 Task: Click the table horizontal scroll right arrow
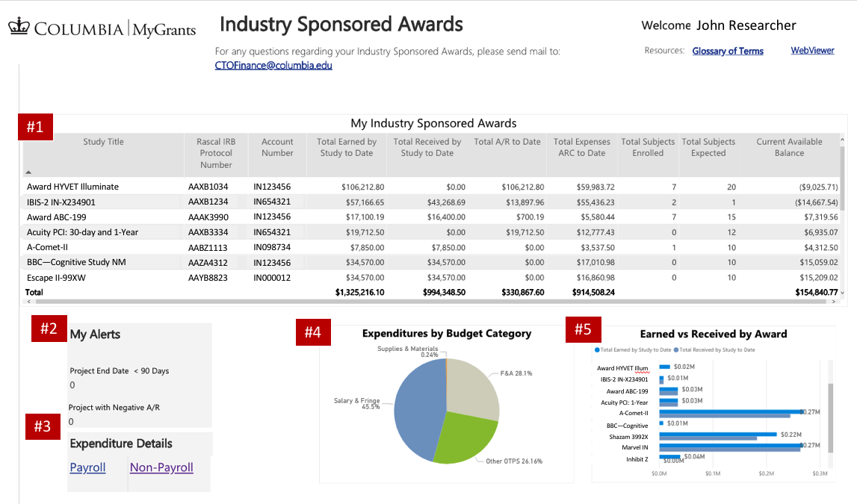point(834,302)
